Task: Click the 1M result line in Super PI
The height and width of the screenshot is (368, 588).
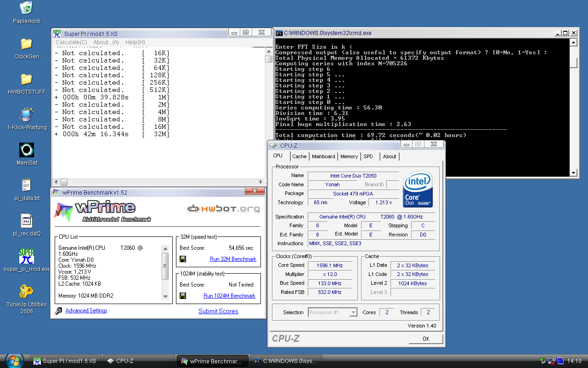Action: pos(113,97)
